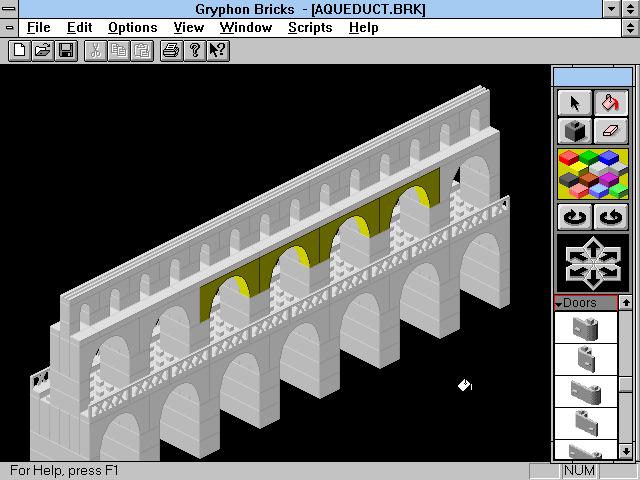Activate context help arrow-question icon
Image resolution: width=640 pixels, height=480 pixels.
click(x=218, y=51)
